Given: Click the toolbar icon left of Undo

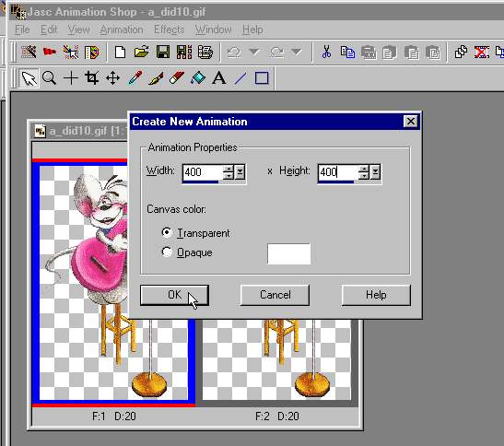Looking at the screenshot, I should click(x=205, y=52).
